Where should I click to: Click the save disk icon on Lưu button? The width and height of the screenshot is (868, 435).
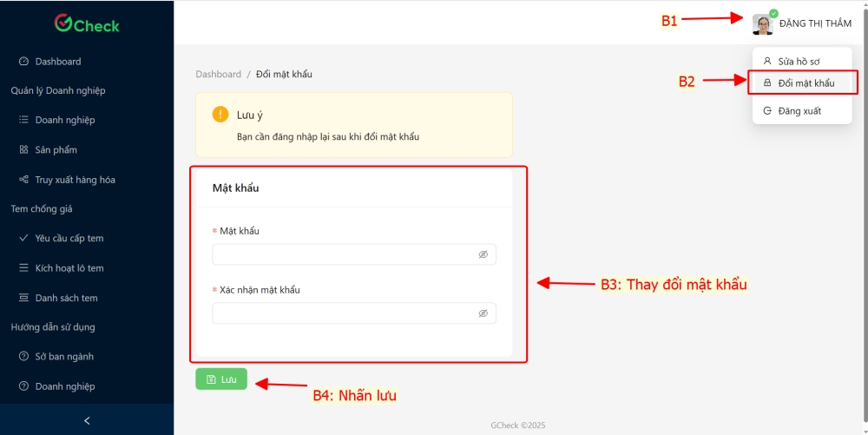click(x=211, y=379)
